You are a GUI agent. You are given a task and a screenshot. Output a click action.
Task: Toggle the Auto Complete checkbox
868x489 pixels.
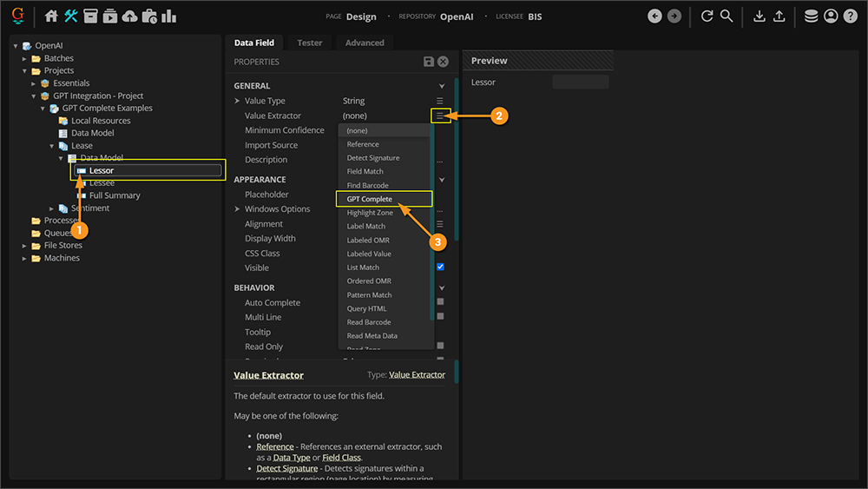tap(440, 302)
